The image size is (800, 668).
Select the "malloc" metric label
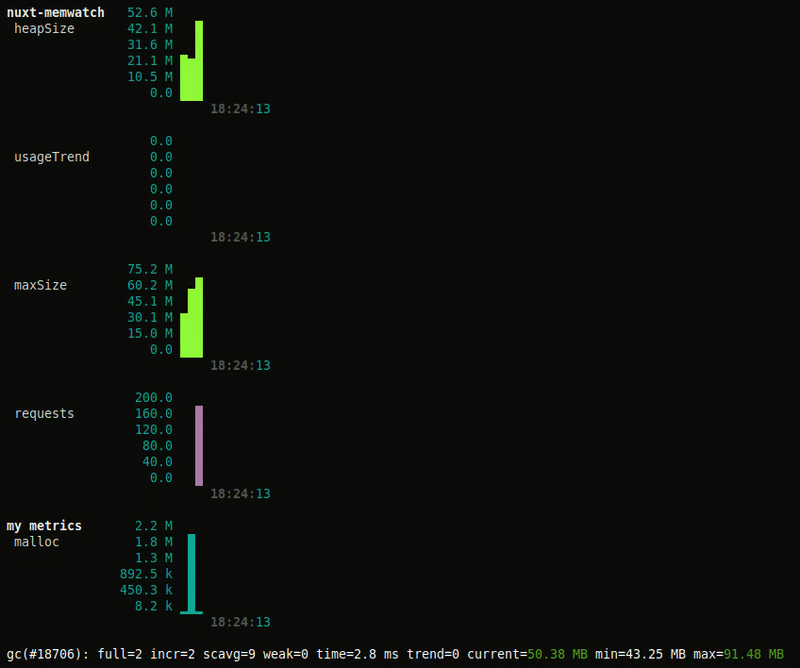tap(36, 541)
